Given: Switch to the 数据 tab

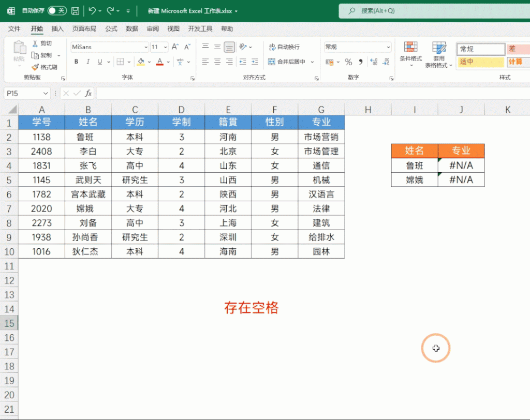Looking at the screenshot, I should click(x=132, y=29).
